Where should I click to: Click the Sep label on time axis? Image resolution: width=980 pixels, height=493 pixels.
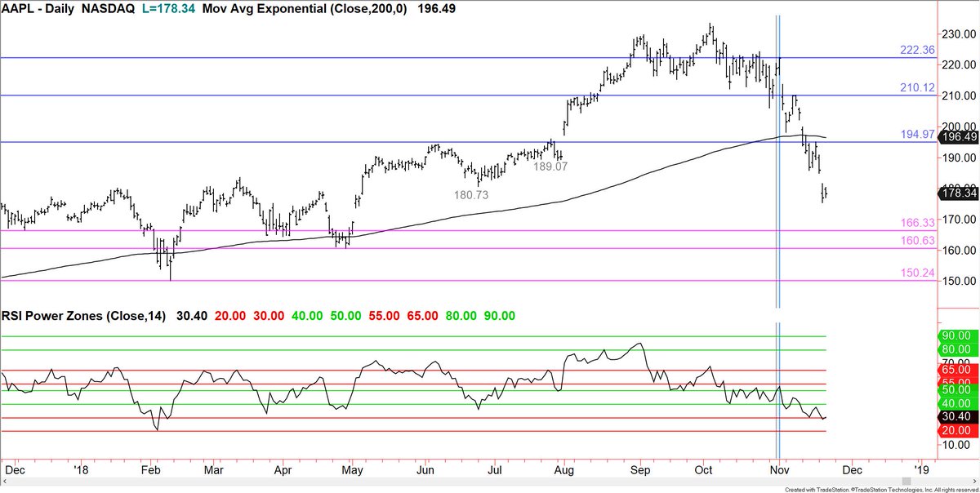click(x=641, y=470)
